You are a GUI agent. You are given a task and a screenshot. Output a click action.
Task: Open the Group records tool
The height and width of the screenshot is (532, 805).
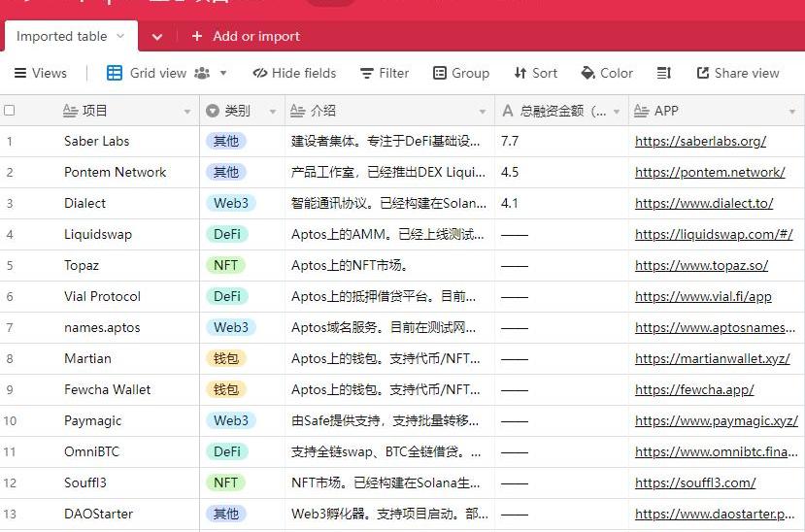[x=440, y=73]
